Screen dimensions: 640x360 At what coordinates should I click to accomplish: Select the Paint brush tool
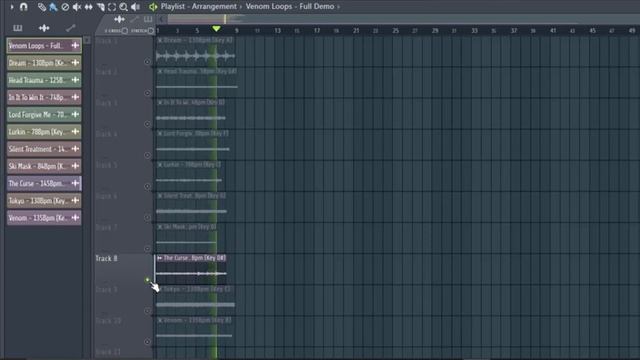click(53, 7)
